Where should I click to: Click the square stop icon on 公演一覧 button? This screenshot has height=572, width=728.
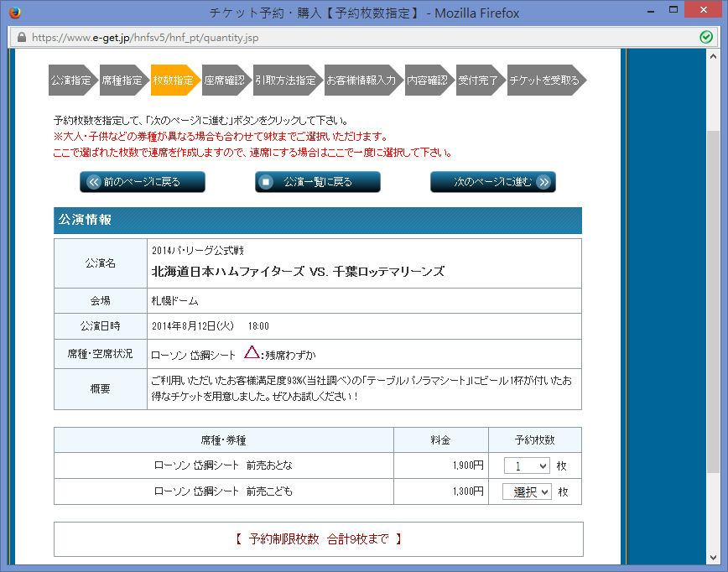[266, 182]
